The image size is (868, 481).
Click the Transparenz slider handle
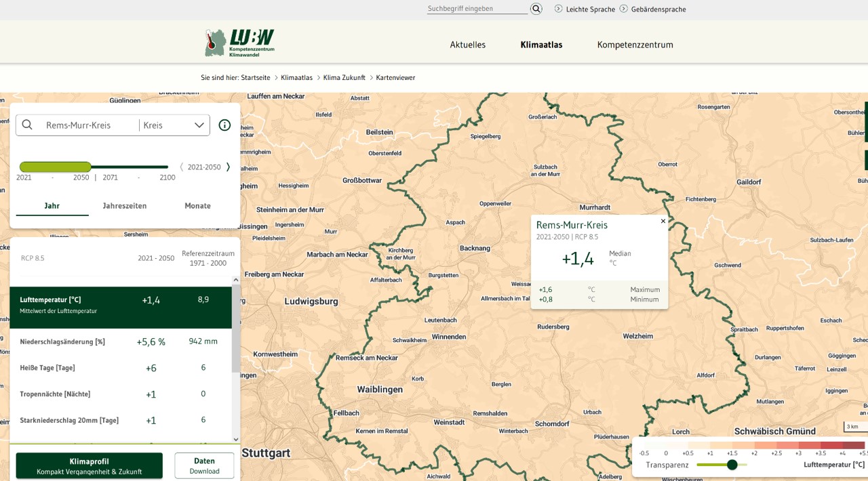point(732,465)
